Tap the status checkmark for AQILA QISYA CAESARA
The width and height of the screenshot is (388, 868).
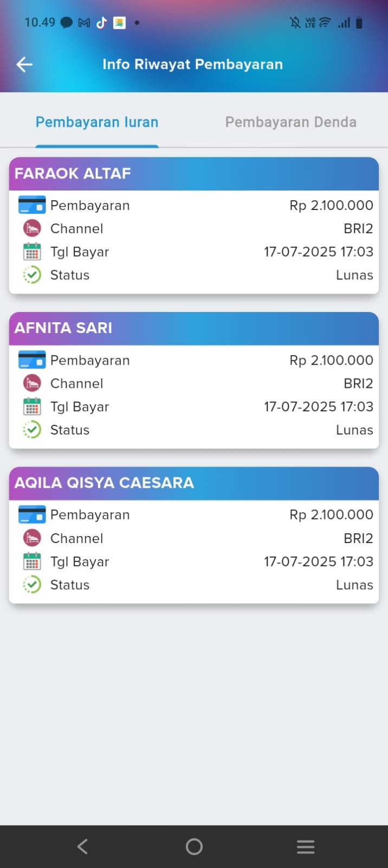click(32, 585)
